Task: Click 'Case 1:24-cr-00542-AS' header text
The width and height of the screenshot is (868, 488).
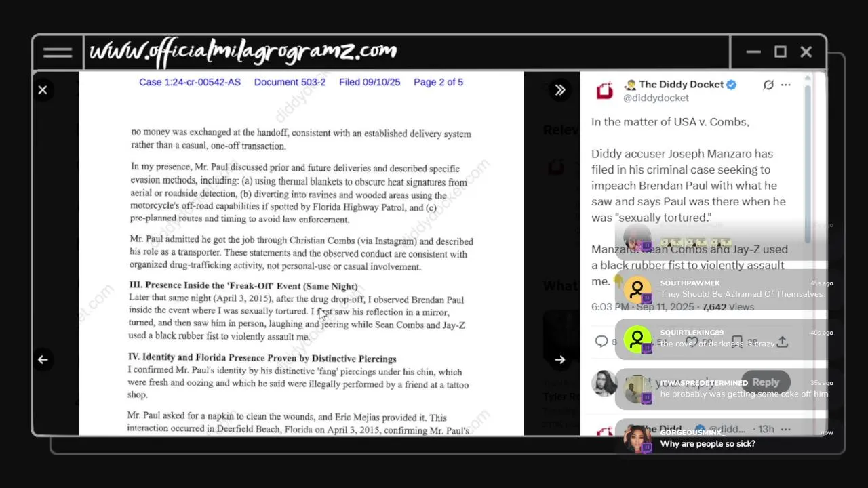Action: click(190, 82)
